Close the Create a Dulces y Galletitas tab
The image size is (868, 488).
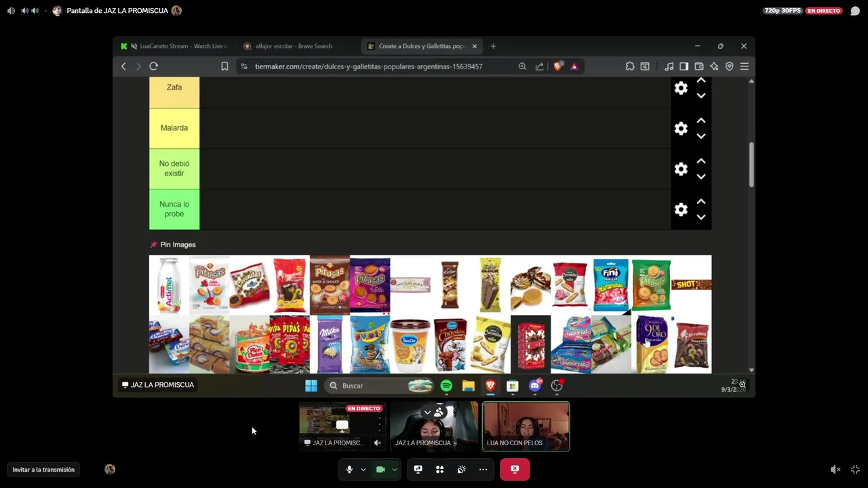click(475, 46)
